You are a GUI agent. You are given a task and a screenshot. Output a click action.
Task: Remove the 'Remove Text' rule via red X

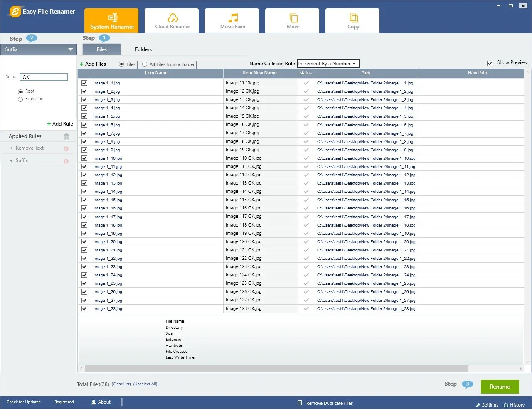(66, 149)
